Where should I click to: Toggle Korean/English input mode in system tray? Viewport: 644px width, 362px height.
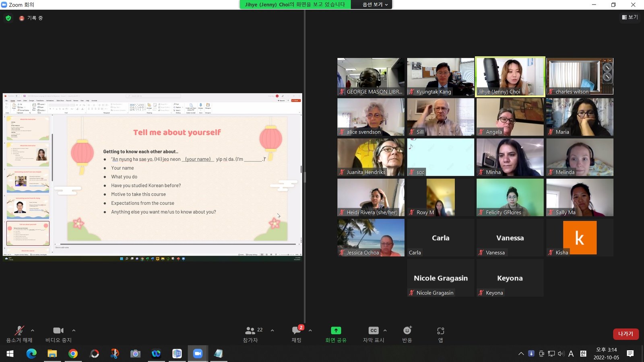click(x=583, y=354)
